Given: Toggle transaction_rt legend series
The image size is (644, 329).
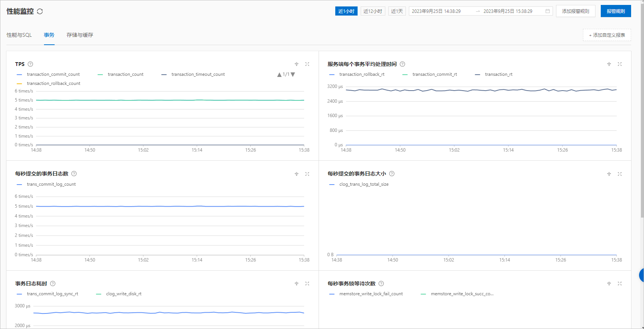Looking at the screenshot, I should 494,74.
